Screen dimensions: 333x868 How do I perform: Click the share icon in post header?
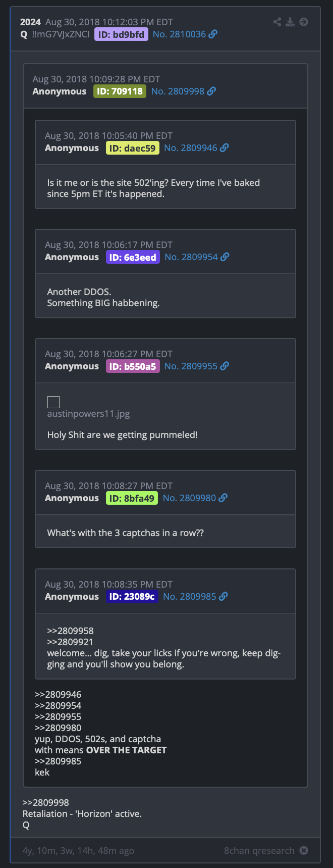pos(277,22)
